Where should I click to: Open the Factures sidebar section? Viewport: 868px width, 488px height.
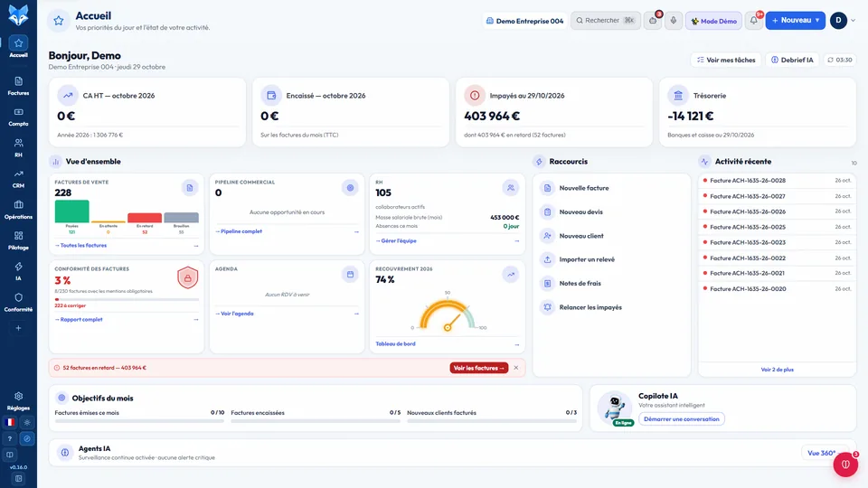(18, 86)
